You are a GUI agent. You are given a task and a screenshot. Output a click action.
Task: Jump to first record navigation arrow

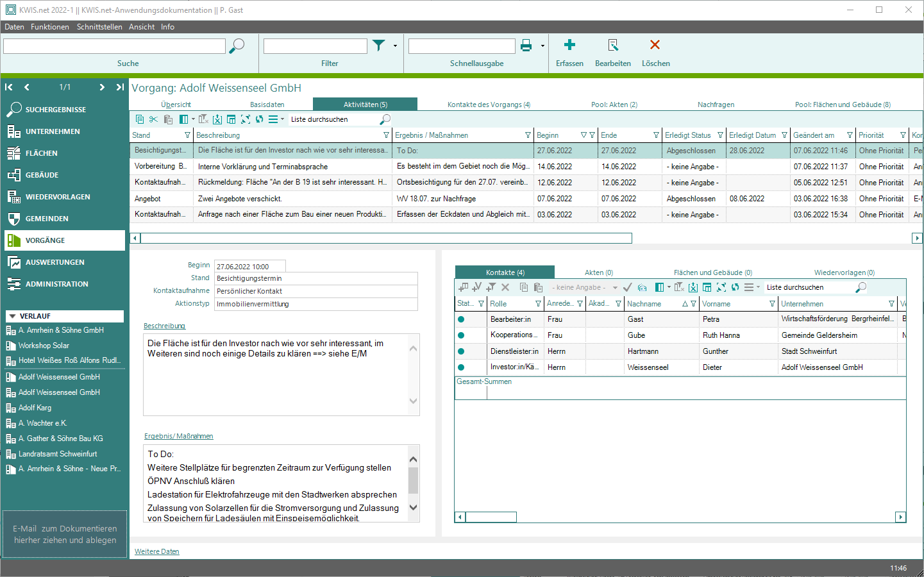click(x=8, y=87)
